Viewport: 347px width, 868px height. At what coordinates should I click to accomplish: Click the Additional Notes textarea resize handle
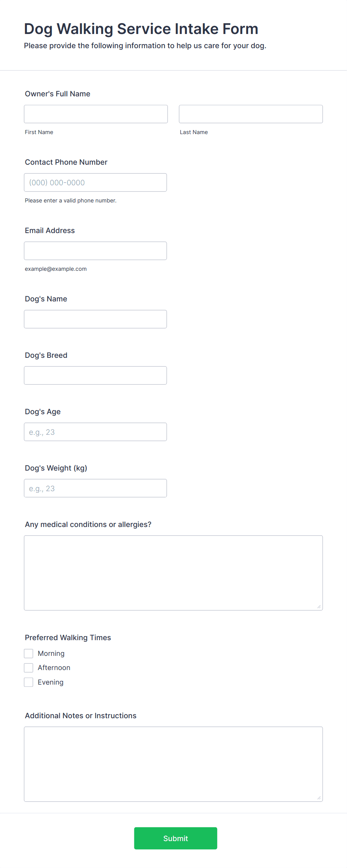319,798
